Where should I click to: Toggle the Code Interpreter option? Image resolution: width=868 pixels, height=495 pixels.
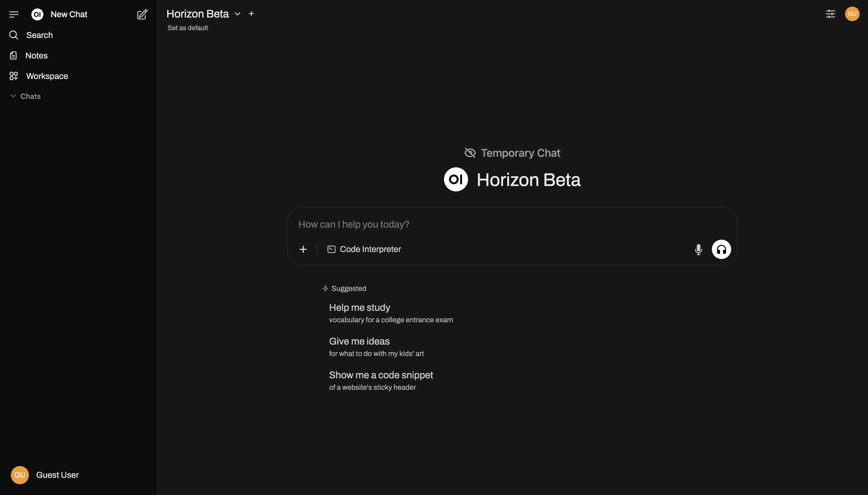pos(364,249)
